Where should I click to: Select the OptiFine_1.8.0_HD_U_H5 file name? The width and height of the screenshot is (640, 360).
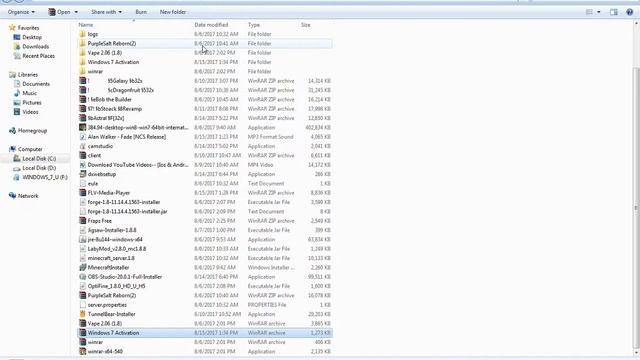click(116, 286)
